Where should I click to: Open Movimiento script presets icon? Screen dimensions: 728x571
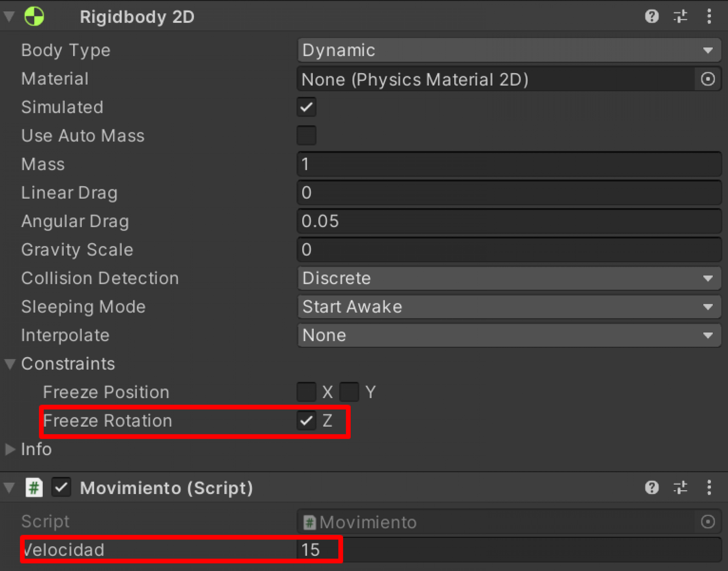pyautogui.click(x=680, y=487)
